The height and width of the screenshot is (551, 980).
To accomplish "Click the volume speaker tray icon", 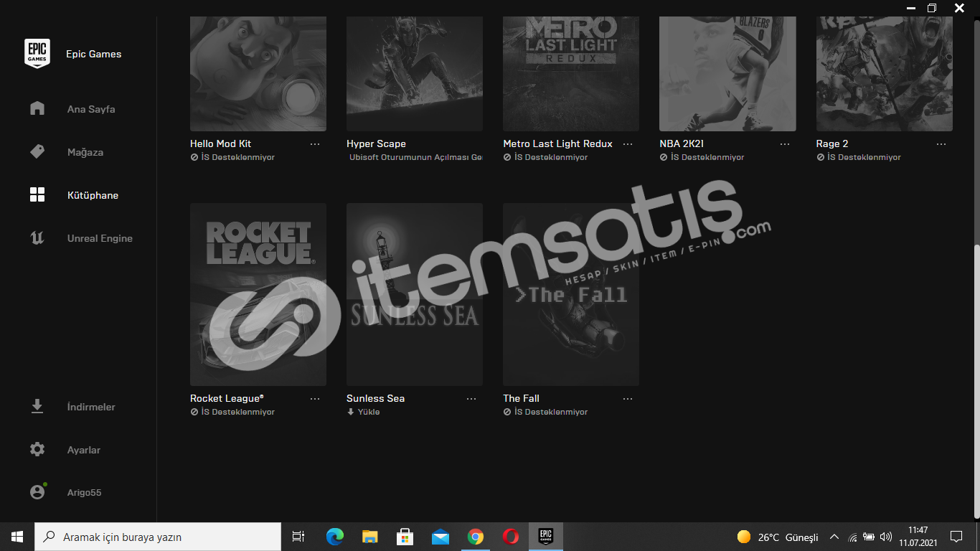I will pos(885,537).
